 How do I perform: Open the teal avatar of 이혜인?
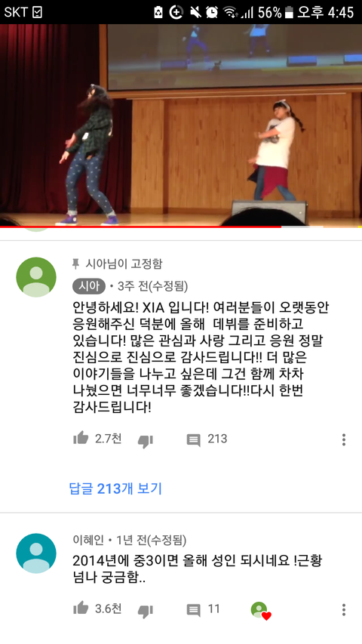[x=36, y=553]
